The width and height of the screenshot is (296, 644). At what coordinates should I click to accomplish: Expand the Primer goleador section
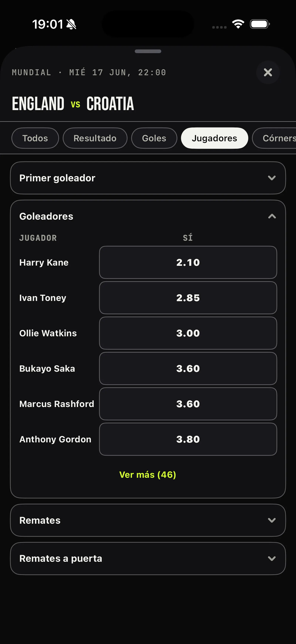click(x=148, y=178)
